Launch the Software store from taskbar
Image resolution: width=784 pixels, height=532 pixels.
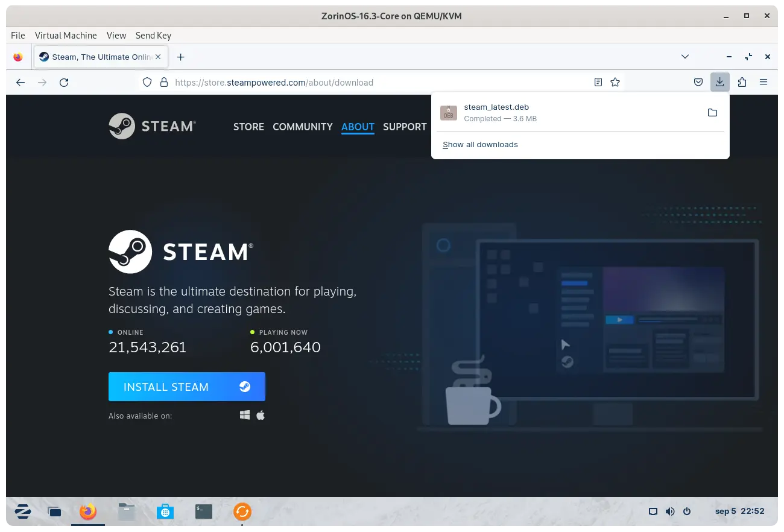(x=165, y=511)
